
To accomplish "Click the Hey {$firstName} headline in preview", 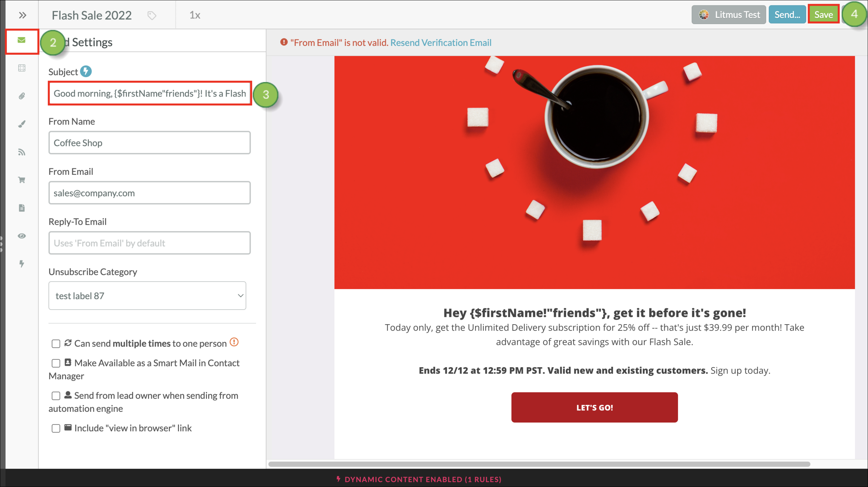I will coord(594,313).
